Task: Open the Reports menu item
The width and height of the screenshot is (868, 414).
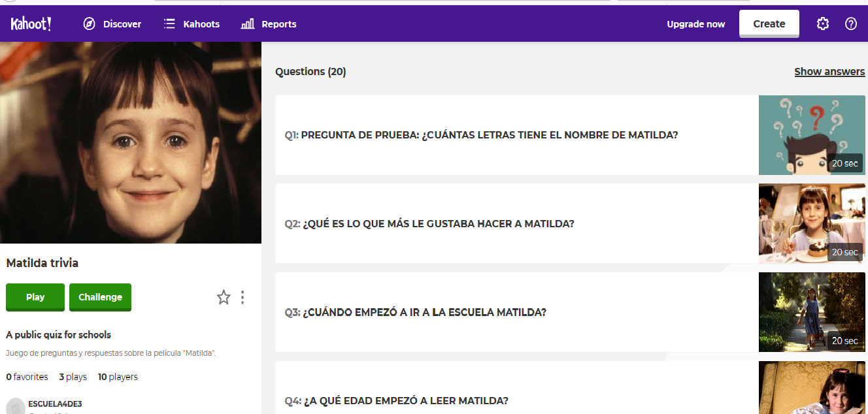Action: (x=269, y=24)
